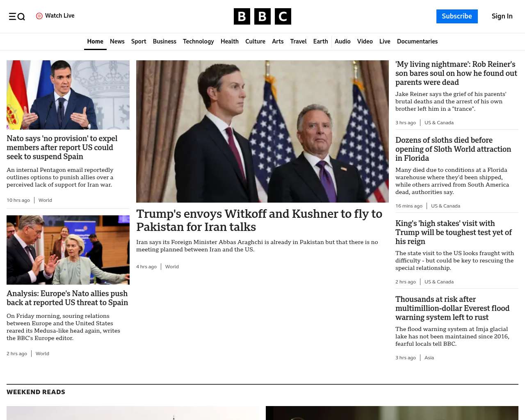
Task: Click the state visit summary text
Action: pos(454,260)
